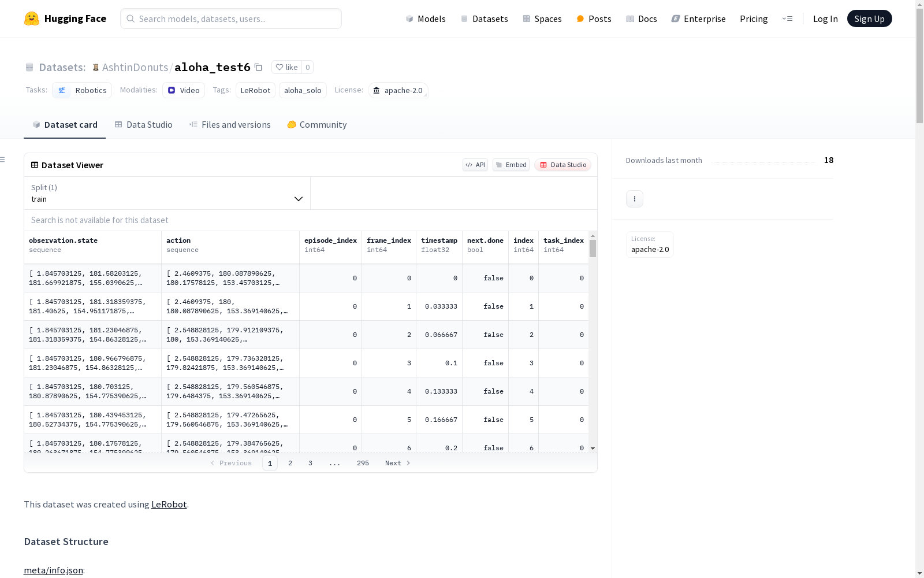The width and height of the screenshot is (924, 578).
Task: Click the Downloads last month value 18
Action: (829, 160)
